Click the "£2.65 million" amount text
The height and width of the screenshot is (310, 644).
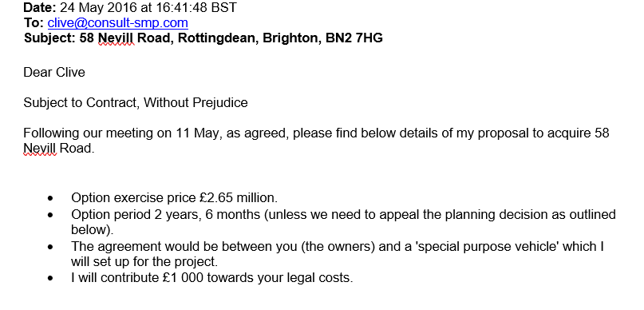239,198
